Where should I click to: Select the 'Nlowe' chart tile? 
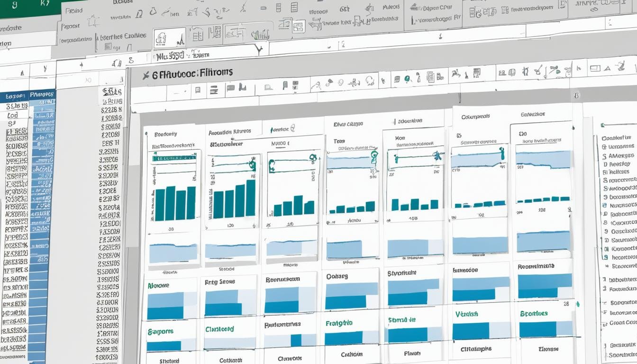coord(172,299)
